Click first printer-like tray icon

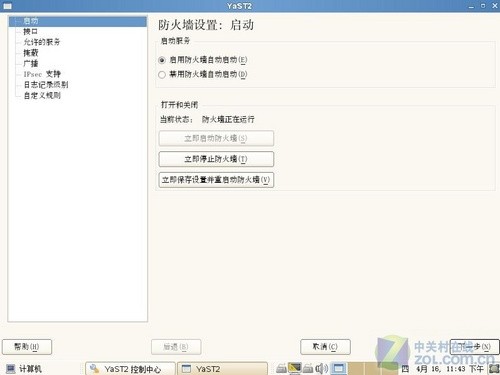281,369
